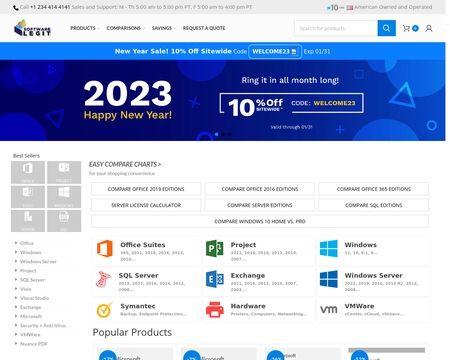Viewport: 450px width, 360px height.
Task: Expand the Windows sidebar category arrow
Action: click(x=16, y=252)
